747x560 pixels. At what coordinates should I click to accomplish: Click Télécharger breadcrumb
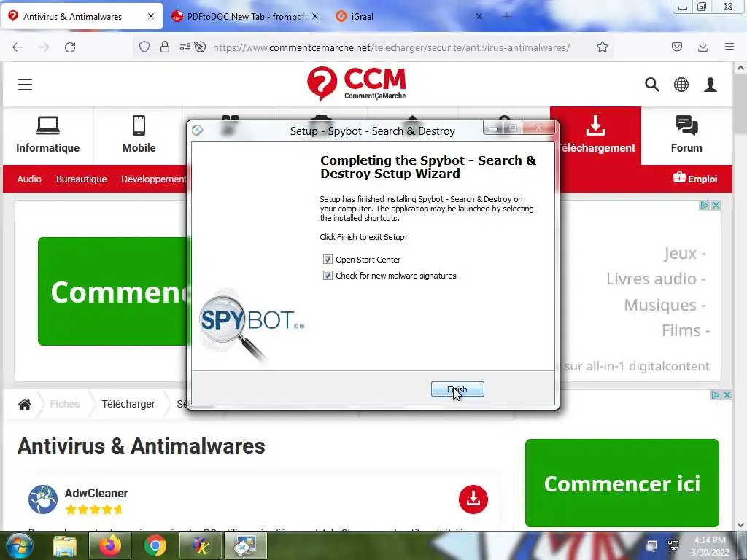coord(128,404)
